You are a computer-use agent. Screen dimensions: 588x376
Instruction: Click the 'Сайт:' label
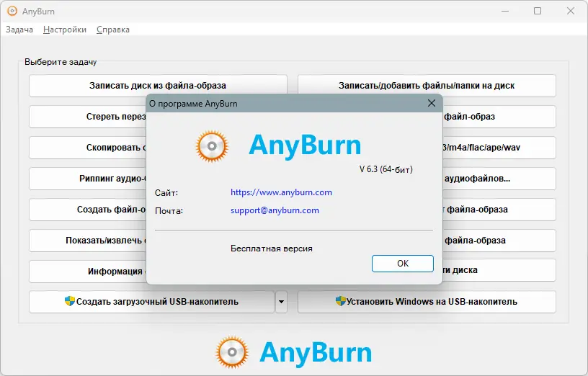click(x=166, y=193)
